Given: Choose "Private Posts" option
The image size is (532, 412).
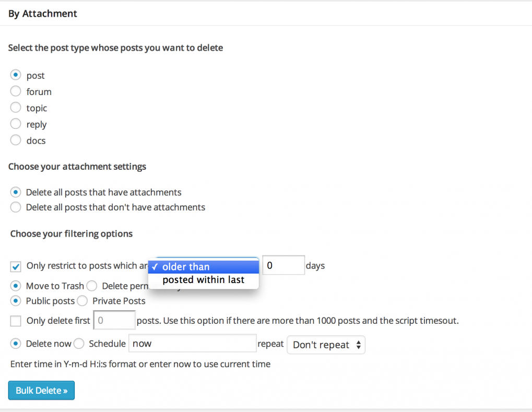Looking at the screenshot, I should coord(82,301).
